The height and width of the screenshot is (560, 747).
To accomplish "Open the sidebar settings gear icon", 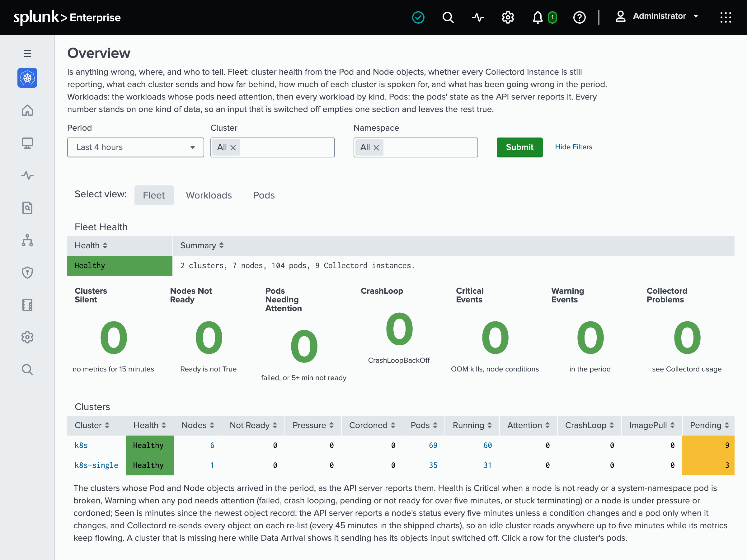I will (x=27, y=337).
